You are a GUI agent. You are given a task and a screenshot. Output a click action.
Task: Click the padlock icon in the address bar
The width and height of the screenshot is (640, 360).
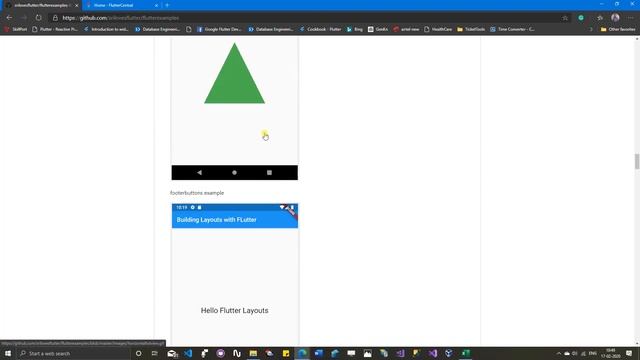coord(55,18)
